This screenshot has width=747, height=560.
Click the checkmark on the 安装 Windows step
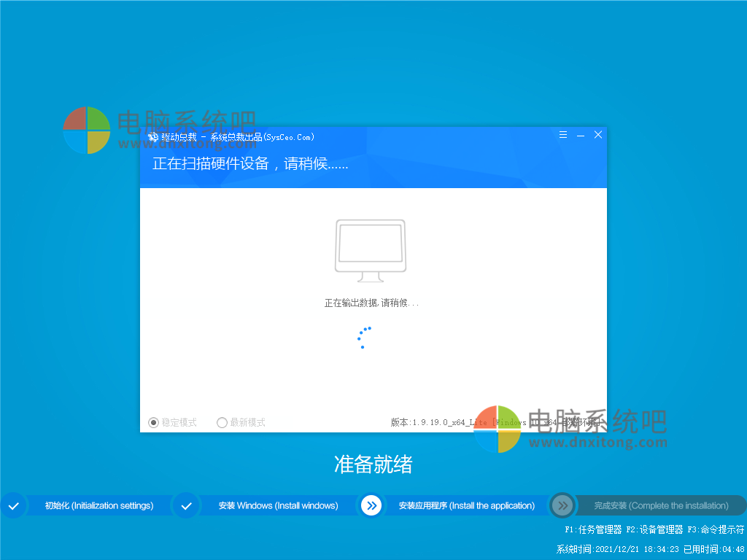(186, 505)
